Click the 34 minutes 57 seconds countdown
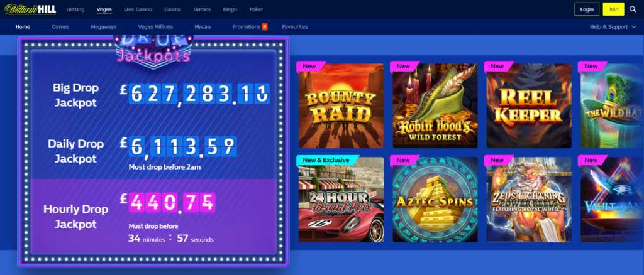 [171, 239]
